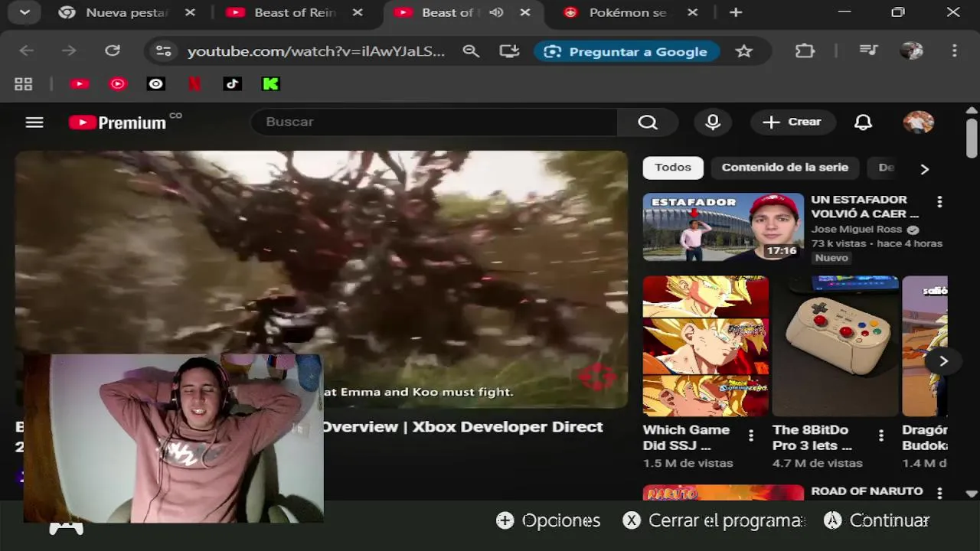Open options for Which Game Did SSJ Short
The height and width of the screenshot is (551, 980).
751,436
